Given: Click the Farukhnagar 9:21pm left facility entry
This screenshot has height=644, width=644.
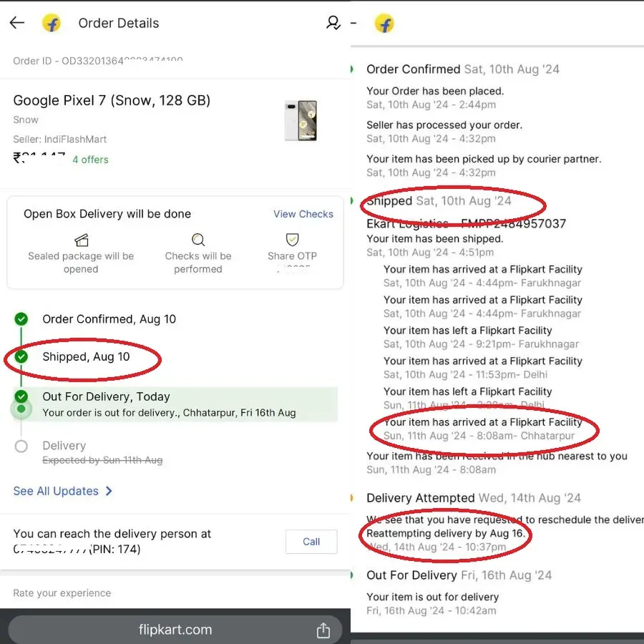Looking at the screenshot, I should [481, 337].
